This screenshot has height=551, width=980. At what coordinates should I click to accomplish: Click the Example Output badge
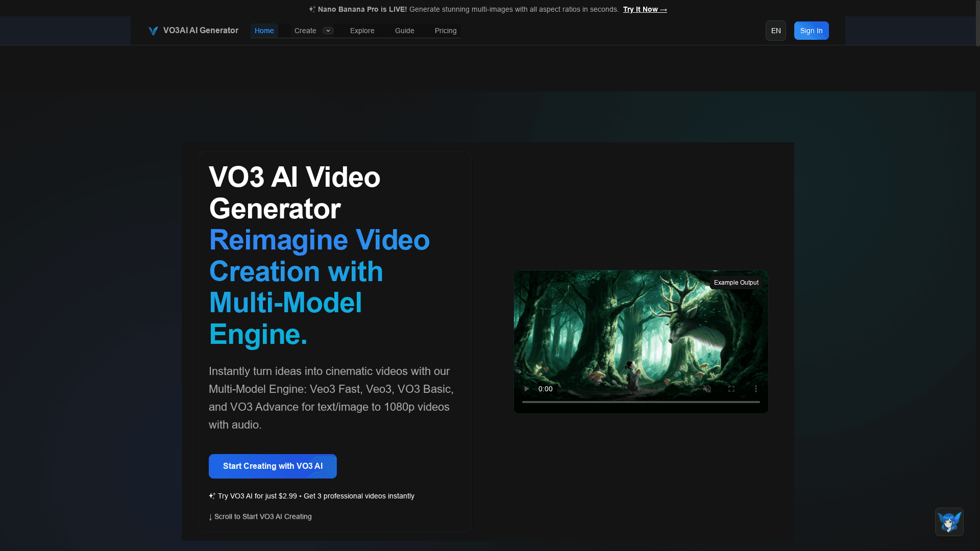click(736, 282)
